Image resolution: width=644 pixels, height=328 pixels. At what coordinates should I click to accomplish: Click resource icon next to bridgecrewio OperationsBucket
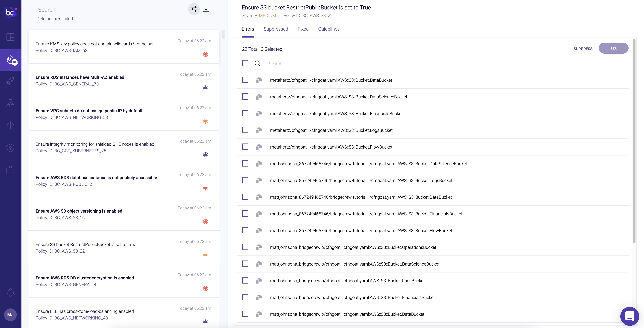coord(259,247)
